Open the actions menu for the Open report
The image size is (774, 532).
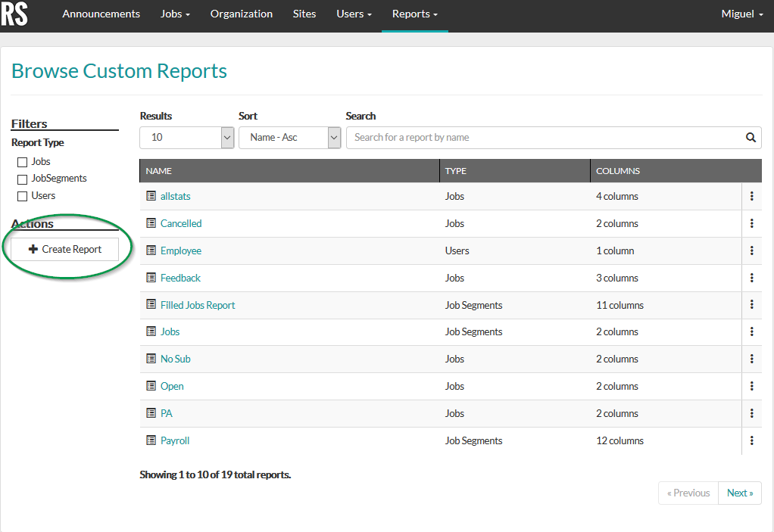(x=751, y=386)
